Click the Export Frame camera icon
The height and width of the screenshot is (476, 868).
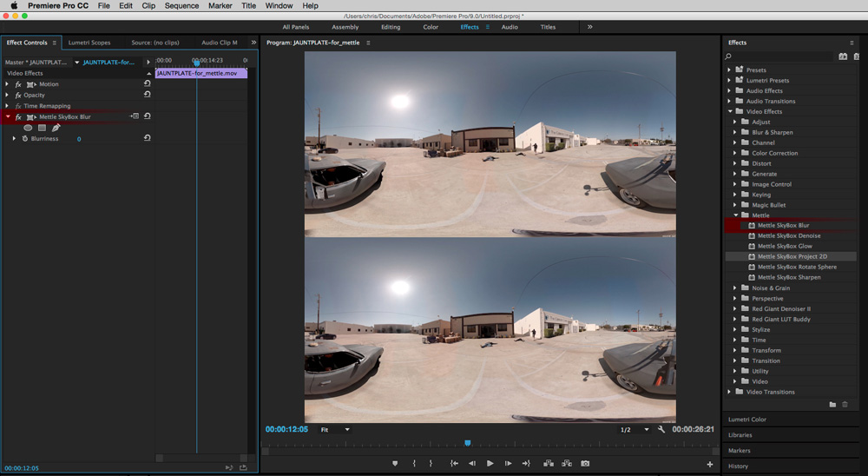[585, 463]
